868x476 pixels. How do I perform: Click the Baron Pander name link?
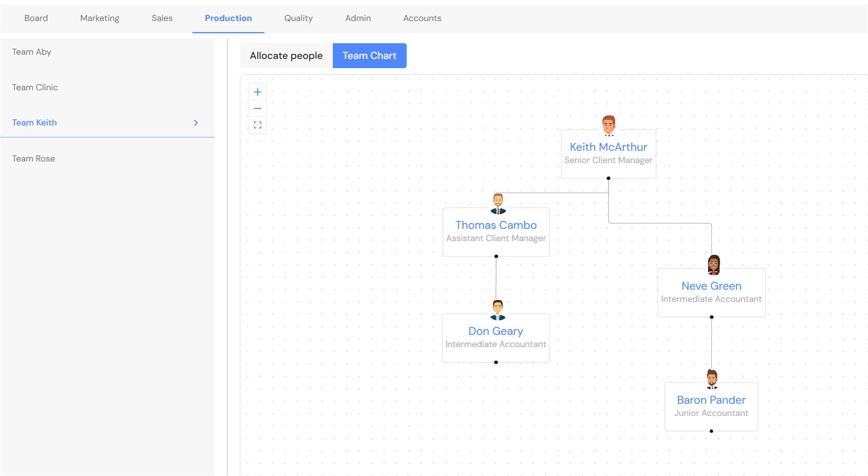click(711, 400)
